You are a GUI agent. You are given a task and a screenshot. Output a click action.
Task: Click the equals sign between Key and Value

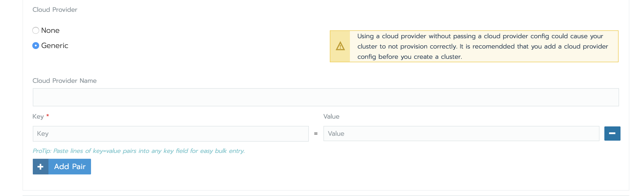[316, 134]
